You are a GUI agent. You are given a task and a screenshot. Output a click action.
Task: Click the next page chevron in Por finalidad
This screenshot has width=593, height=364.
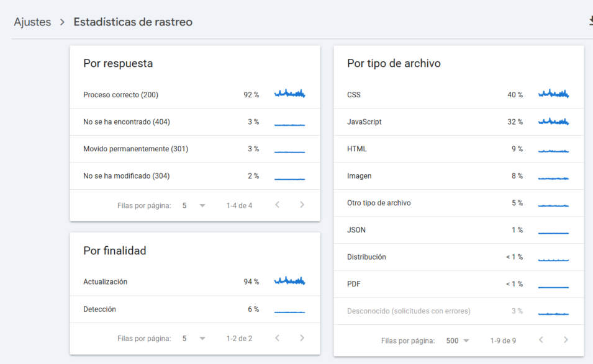(x=302, y=338)
